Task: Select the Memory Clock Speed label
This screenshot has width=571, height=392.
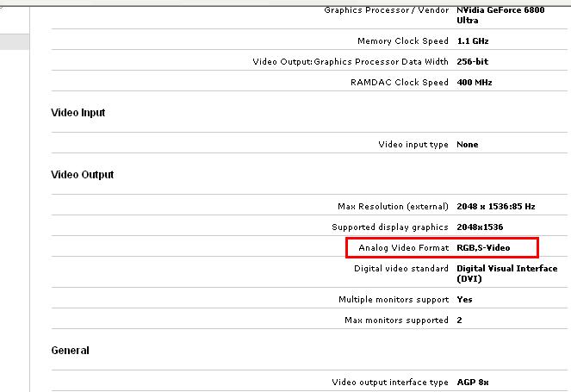Action: click(x=402, y=41)
